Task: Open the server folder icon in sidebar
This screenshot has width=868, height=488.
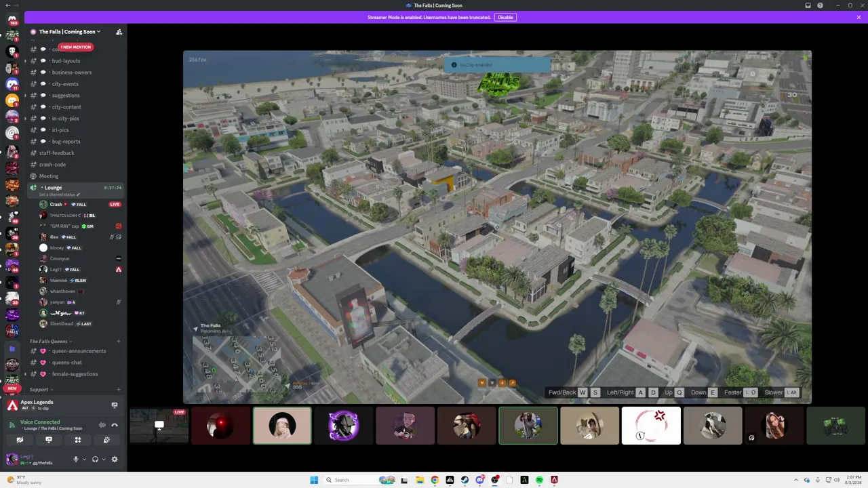Action: coord(12,348)
